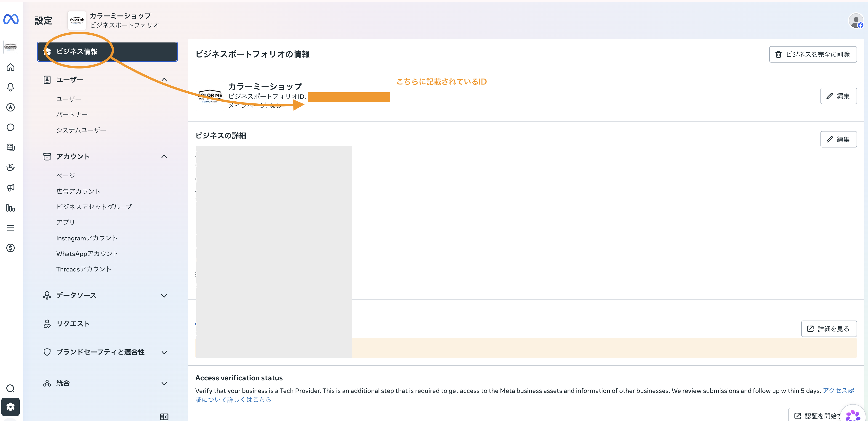Viewport: 868px width, 421px height.
Task: Collapse the アカウント section chevron
Action: pyautogui.click(x=164, y=156)
